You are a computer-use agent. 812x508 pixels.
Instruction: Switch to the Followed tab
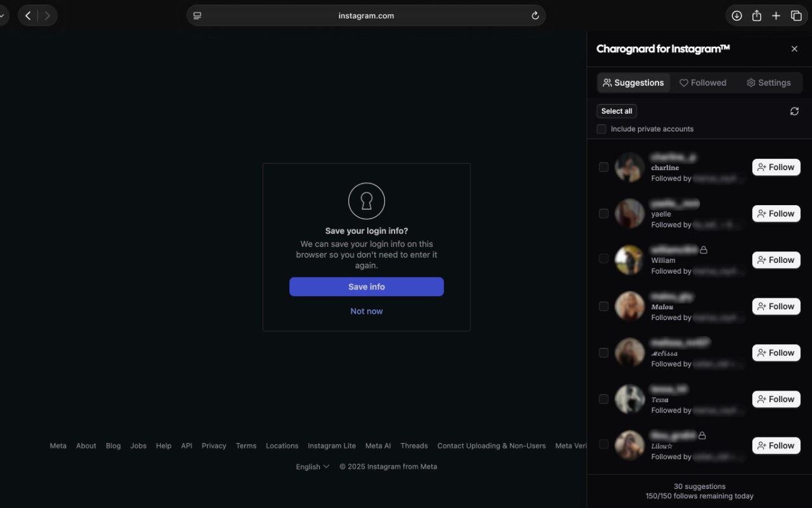(703, 83)
